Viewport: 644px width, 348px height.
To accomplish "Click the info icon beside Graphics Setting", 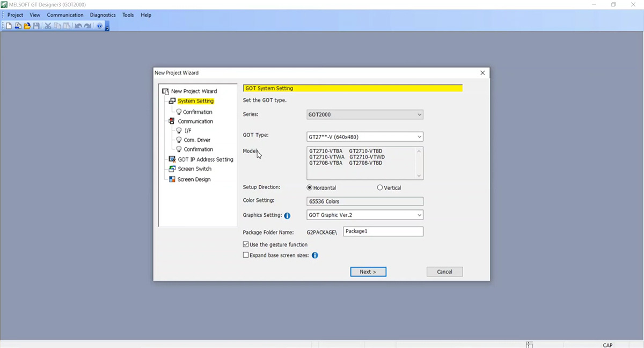I will (x=287, y=215).
